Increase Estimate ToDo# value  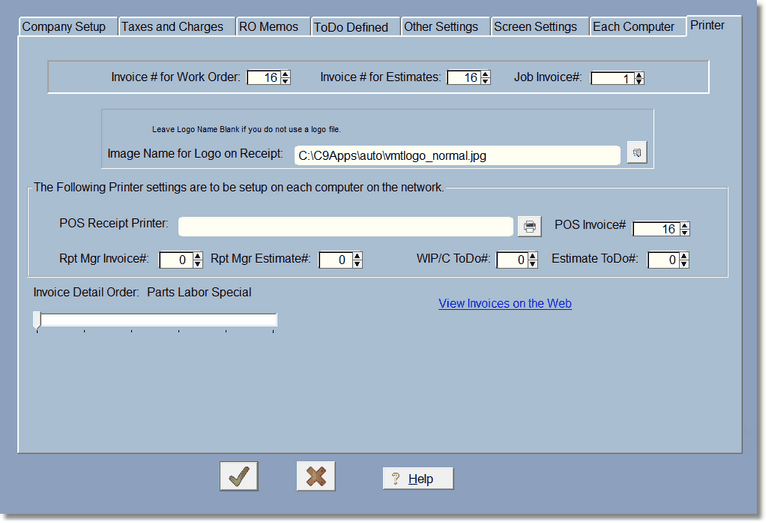point(684,256)
